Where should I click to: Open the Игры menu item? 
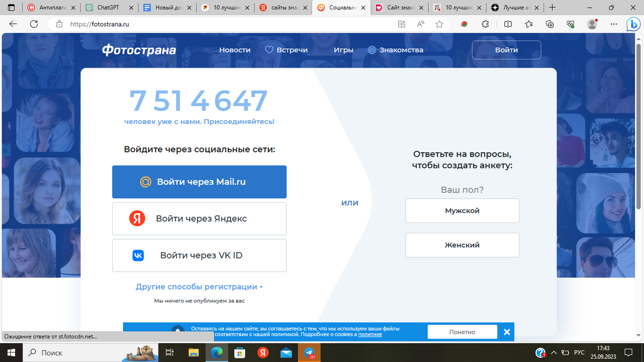coord(343,50)
